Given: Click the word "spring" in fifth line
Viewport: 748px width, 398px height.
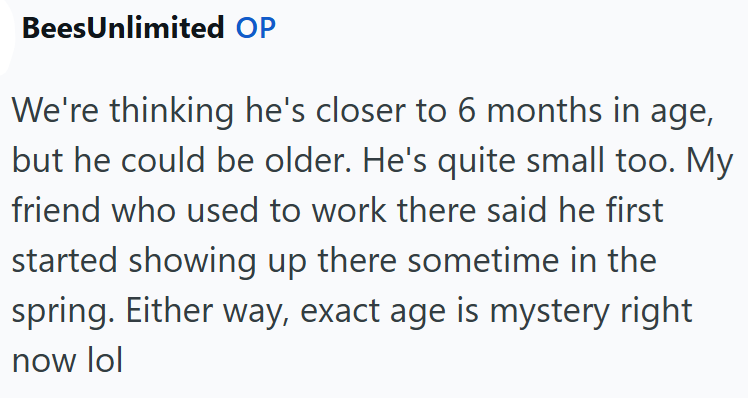Looking at the screenshot, I should coord(62,311).
